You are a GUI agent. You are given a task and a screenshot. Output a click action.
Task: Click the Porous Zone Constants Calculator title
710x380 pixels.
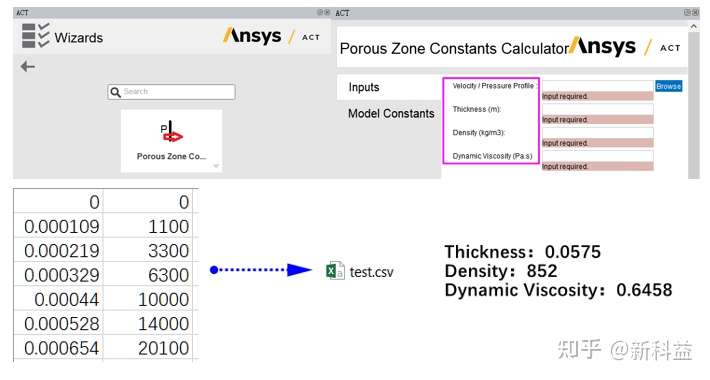454,48
